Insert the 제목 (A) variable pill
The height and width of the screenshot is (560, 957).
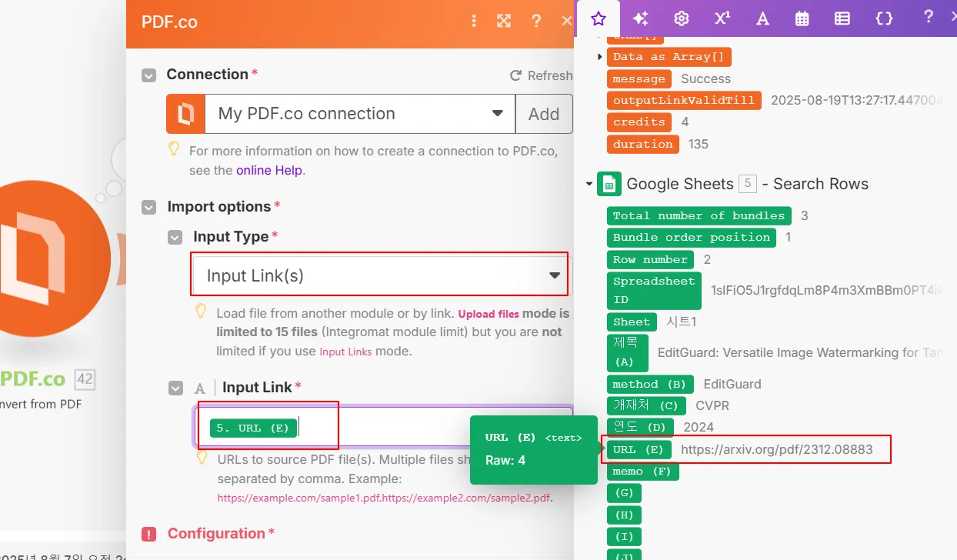(628, 352)
